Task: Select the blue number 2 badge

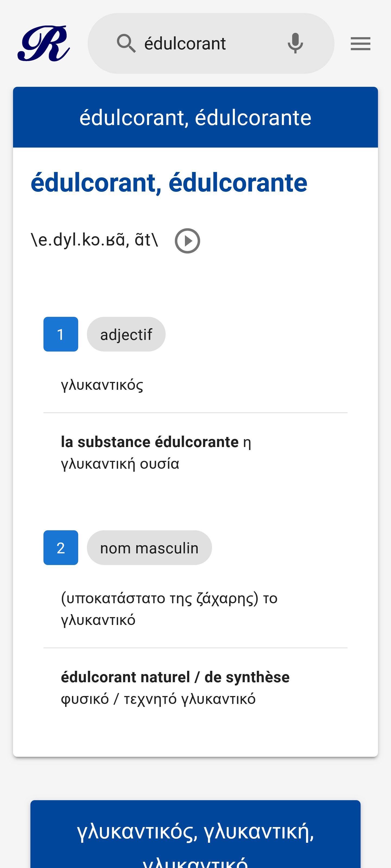Action: (61, 548)
